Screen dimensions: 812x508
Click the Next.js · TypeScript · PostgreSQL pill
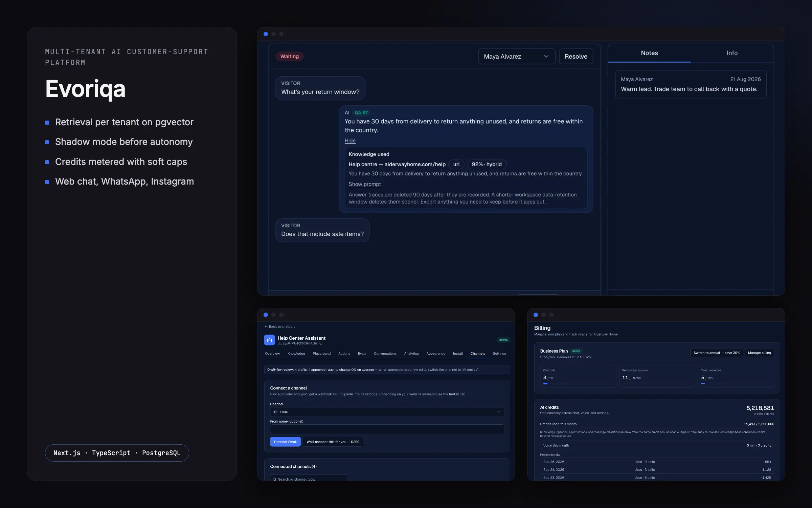click(x=117, y=453)
